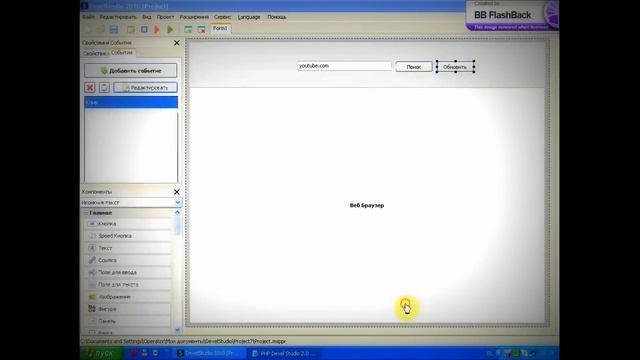Screen dimensions: 640x360
Task: Open the components filter dropdown
Action: coord(178,203)
